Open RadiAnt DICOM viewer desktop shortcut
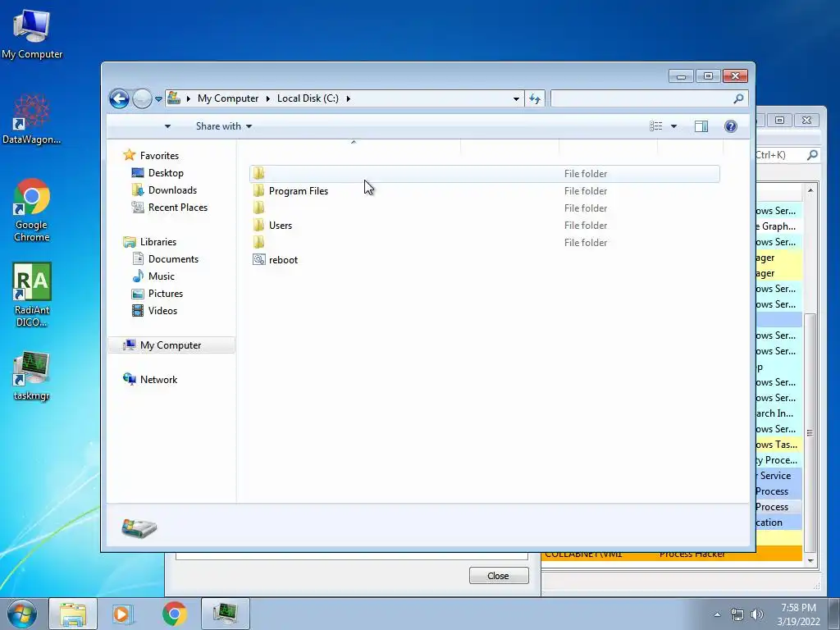Screen dimensions: 840x630 [x=32, y=294]
